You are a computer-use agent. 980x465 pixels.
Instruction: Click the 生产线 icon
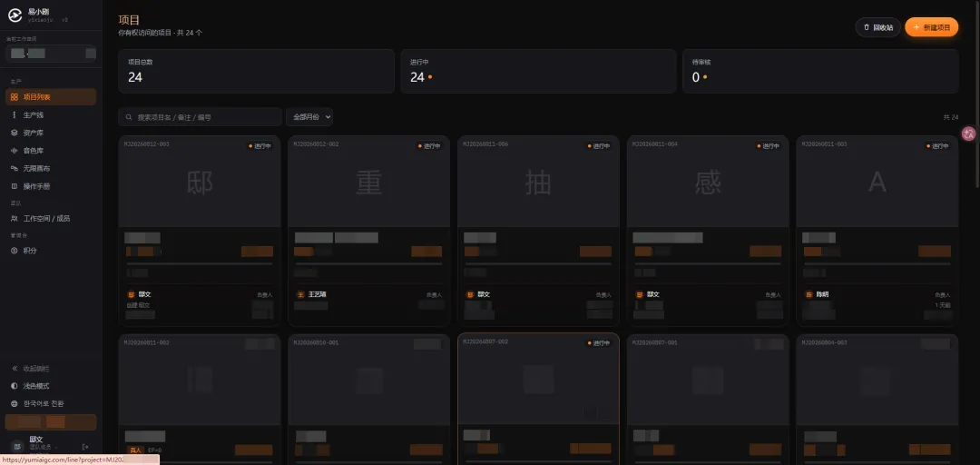click(15, 115)
